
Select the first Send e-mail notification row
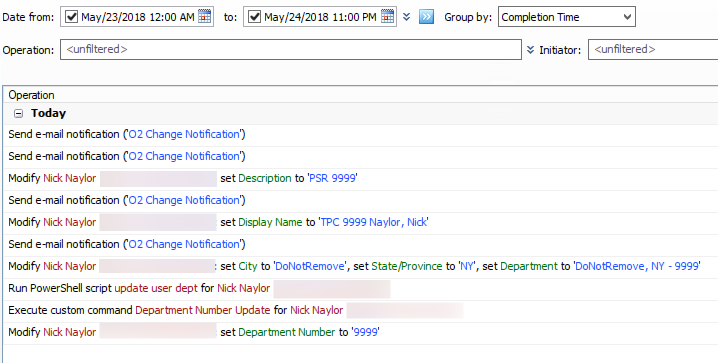coord(360,135)
